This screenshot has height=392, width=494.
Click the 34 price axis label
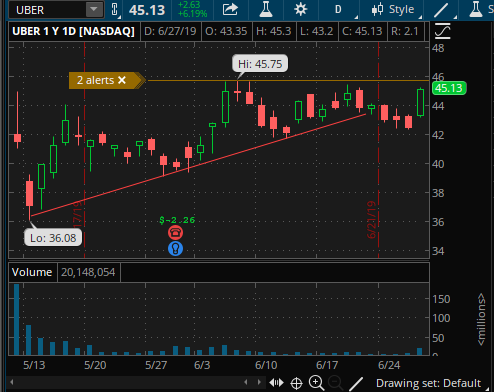(x=438, y=251)
